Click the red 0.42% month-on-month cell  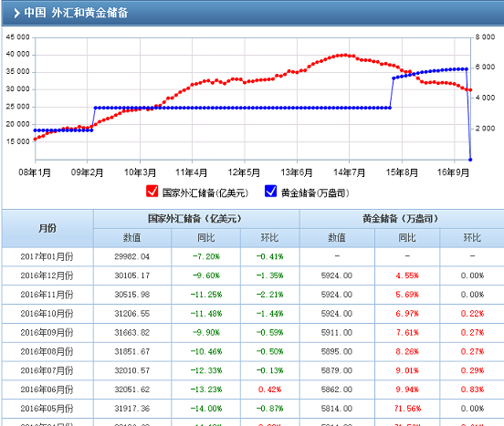(x=269, y=390)
